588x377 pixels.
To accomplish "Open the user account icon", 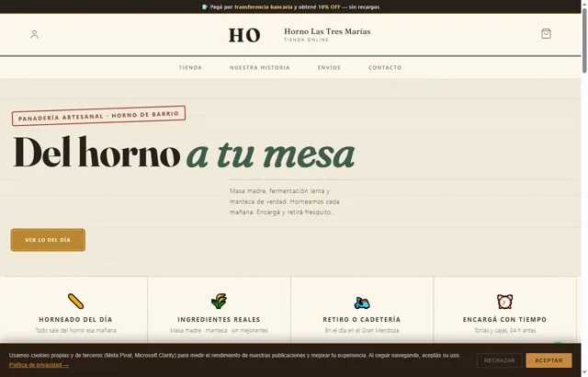I will (x=34, y=35).
